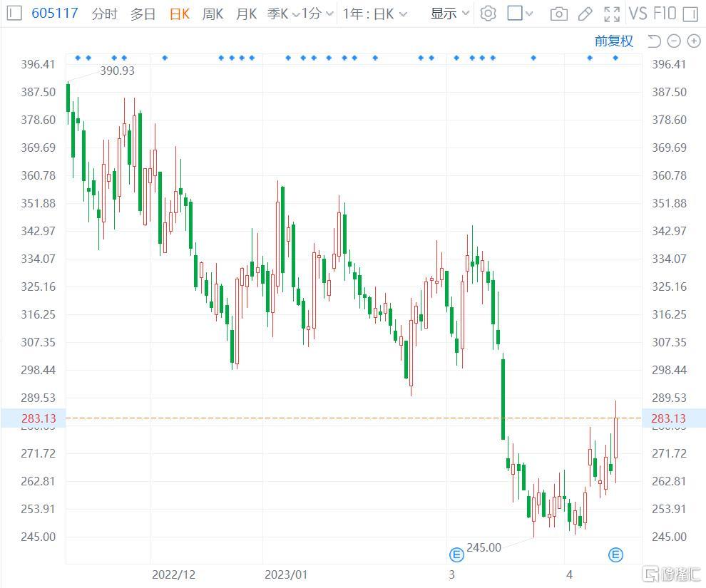Switch to 多日 multi-day view

pos(143,14)
